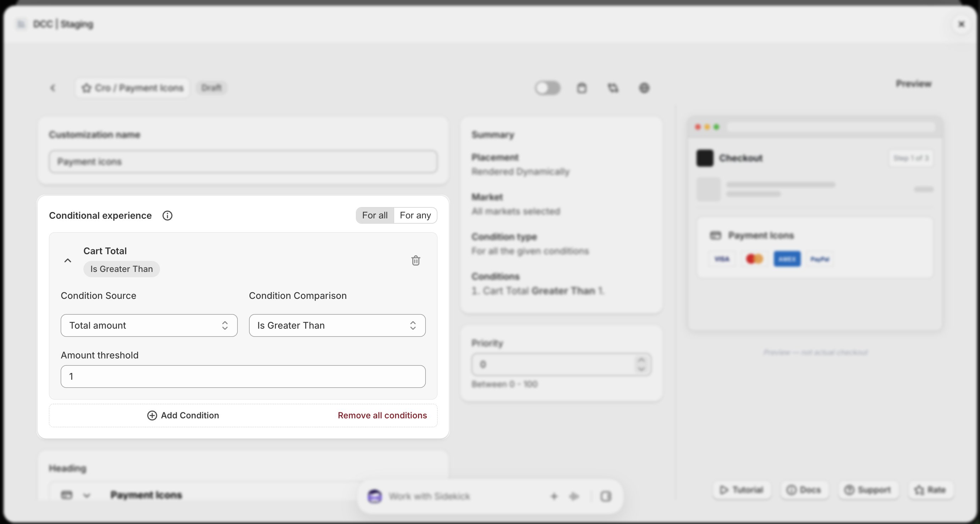Open the Support button
The width and height of the screenshot is (980, 524).
(x=868, y=490)
